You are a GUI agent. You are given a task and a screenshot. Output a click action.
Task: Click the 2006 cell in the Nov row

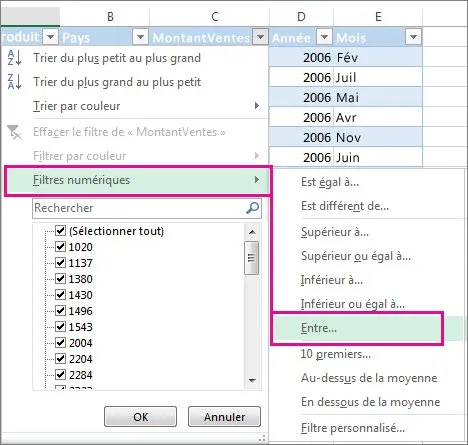(301, 137)
